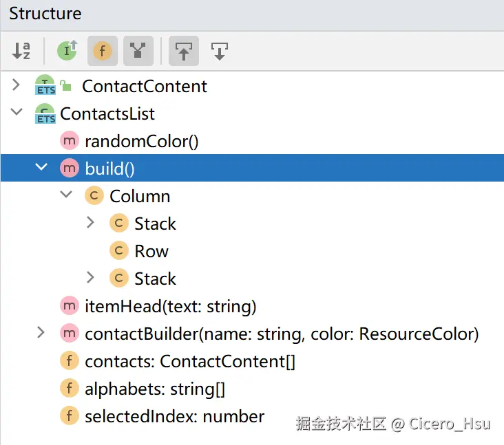
Task: Expand the contactBuilder method node
Action: click(41, 334)
